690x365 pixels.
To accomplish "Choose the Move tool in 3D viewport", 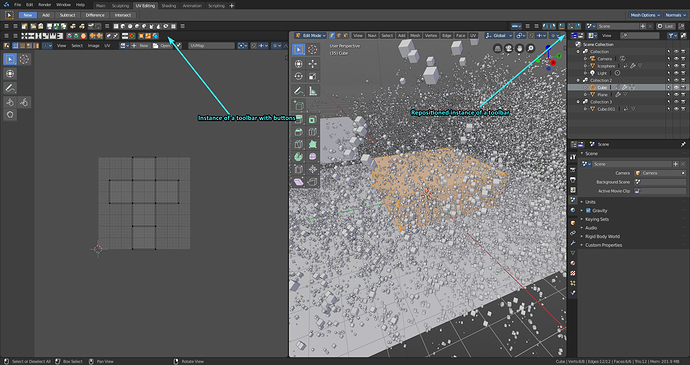I will pyautogui.click(x=312, y=64).
